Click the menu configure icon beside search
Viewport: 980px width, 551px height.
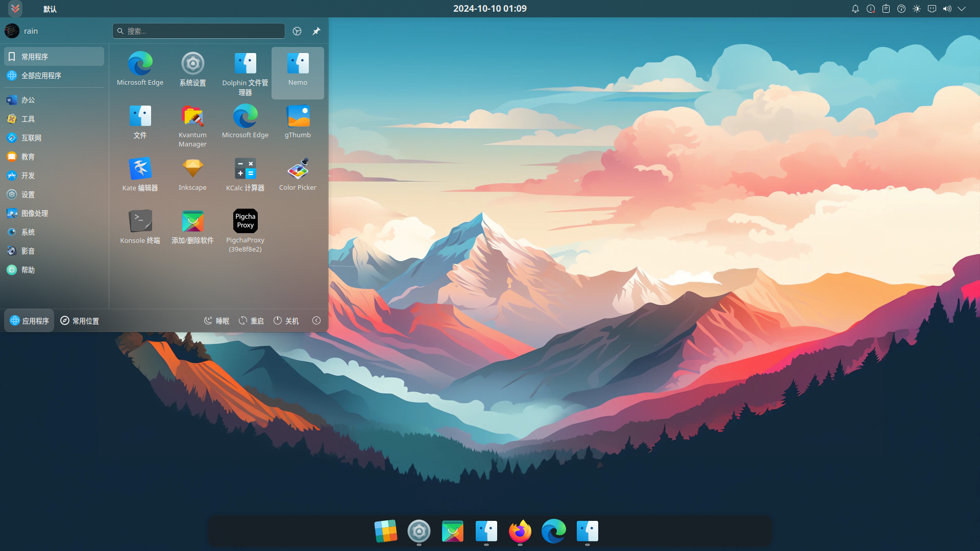pyautogui.click(x=297, y=31)
